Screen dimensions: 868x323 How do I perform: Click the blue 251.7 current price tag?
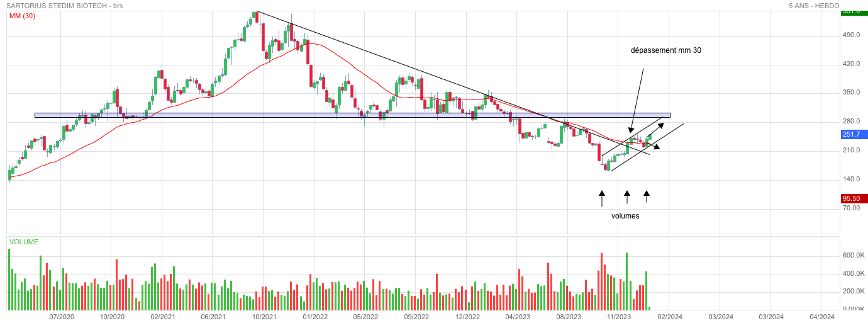tap(855, 134)
